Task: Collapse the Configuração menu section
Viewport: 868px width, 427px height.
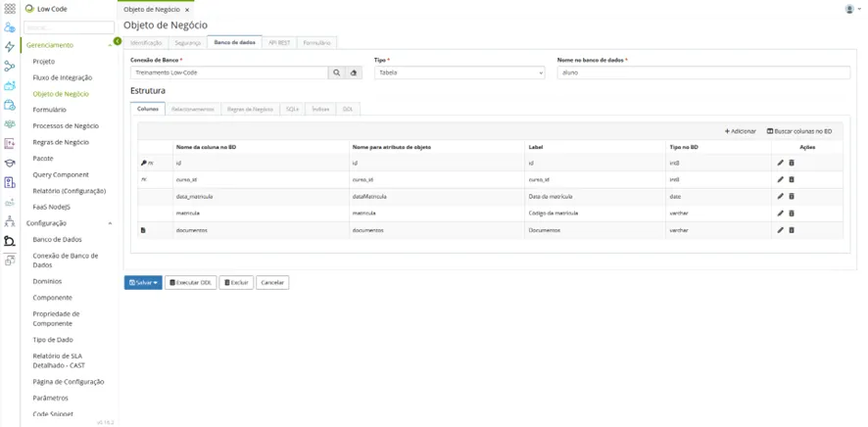Action: click(x=110, y=223)
